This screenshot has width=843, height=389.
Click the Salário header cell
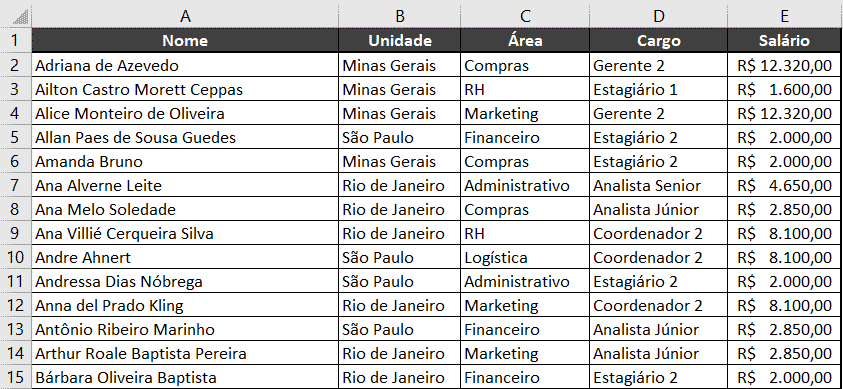click(785, 40)
